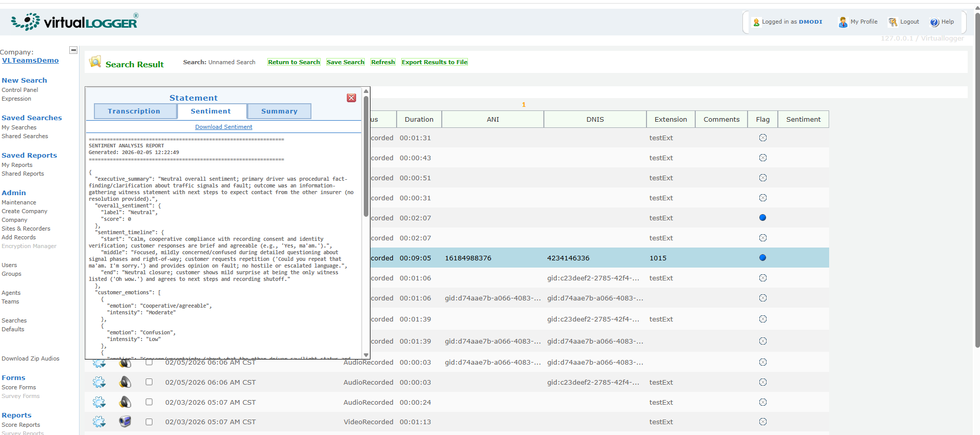Collapse the left sidebar with minus button
Viewport: 980px width, 435px height.
pos(73,50)
